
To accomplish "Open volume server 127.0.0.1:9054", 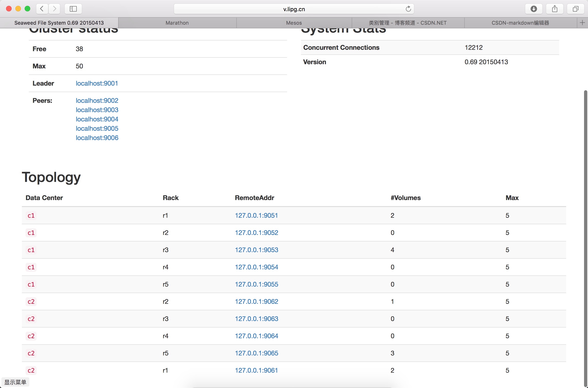I will tap(257, 267).
